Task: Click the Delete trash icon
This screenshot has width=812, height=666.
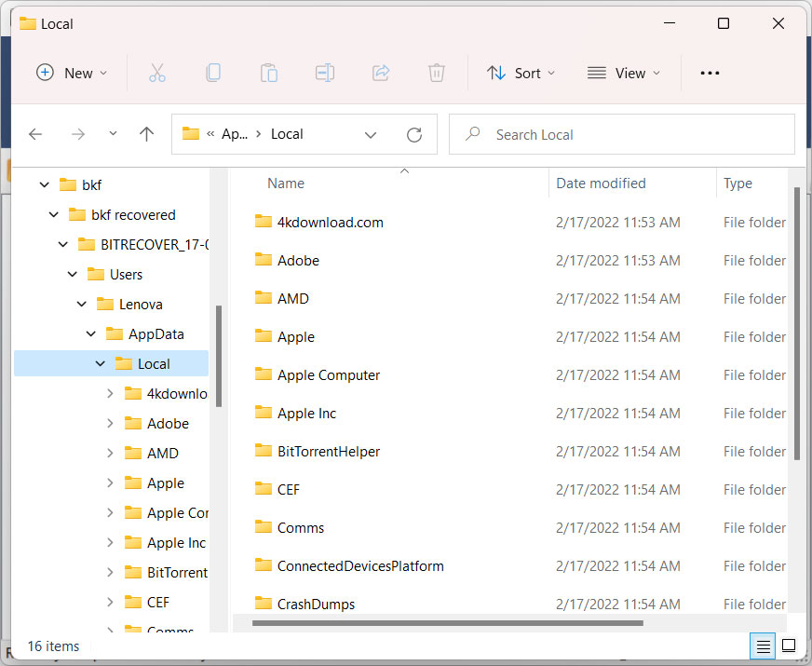Action: click(x=437, y=73)
